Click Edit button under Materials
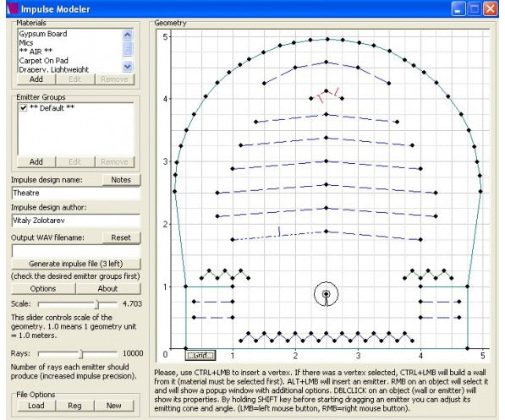This screenshot has height=420, width=505. tap(75, 79)
